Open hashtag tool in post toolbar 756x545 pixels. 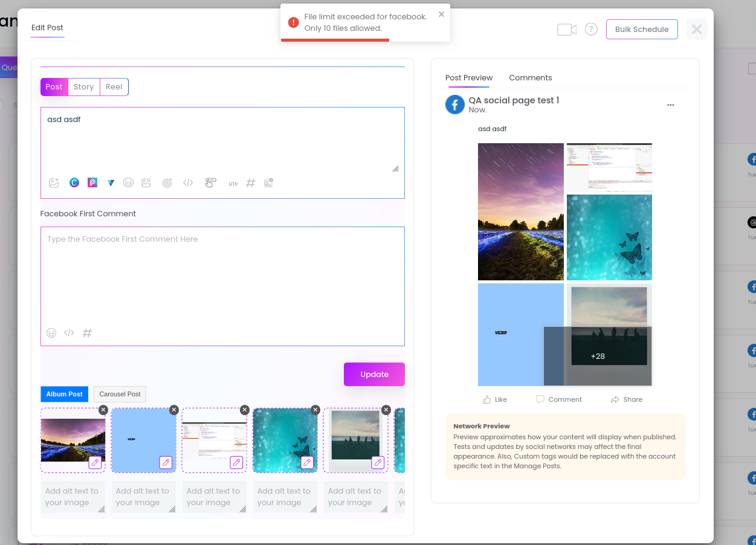point(251,182)
